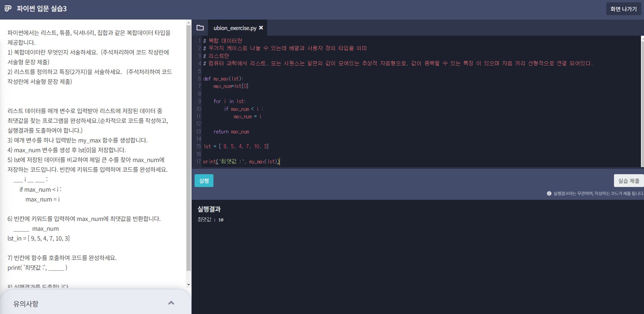This screenshot has width=644, height=314.
Task: Place cursor at end of print line 17
Action: coord(280,162)
